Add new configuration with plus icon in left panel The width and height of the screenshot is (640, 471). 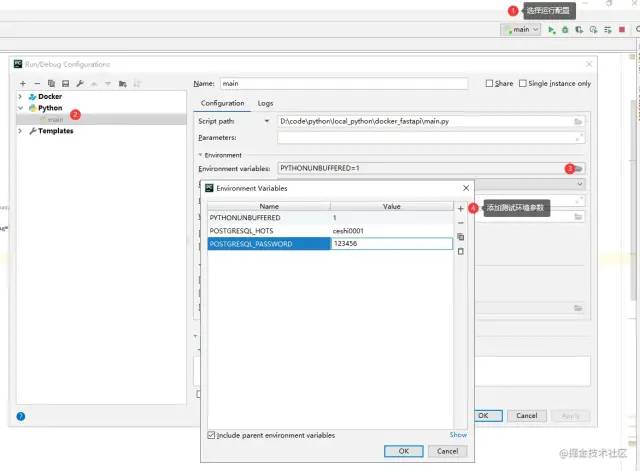pos(23,84)
